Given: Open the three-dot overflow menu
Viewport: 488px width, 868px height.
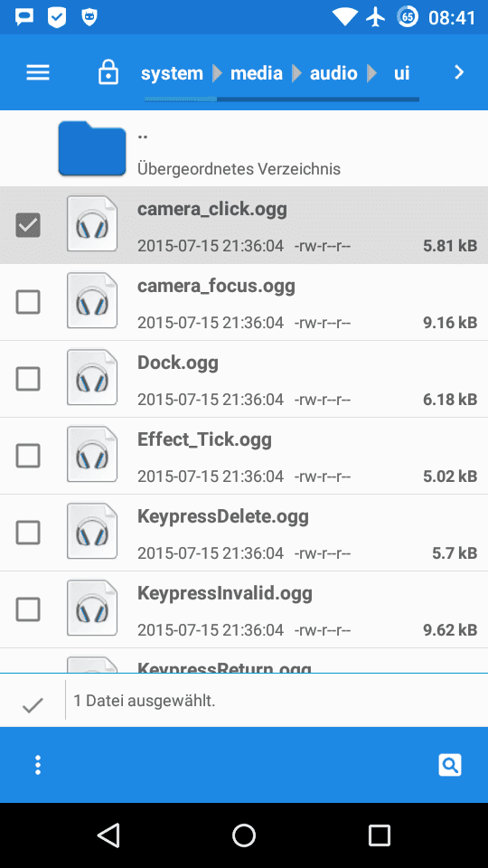Looking at the screenshot, I should (x=38, y=765).
